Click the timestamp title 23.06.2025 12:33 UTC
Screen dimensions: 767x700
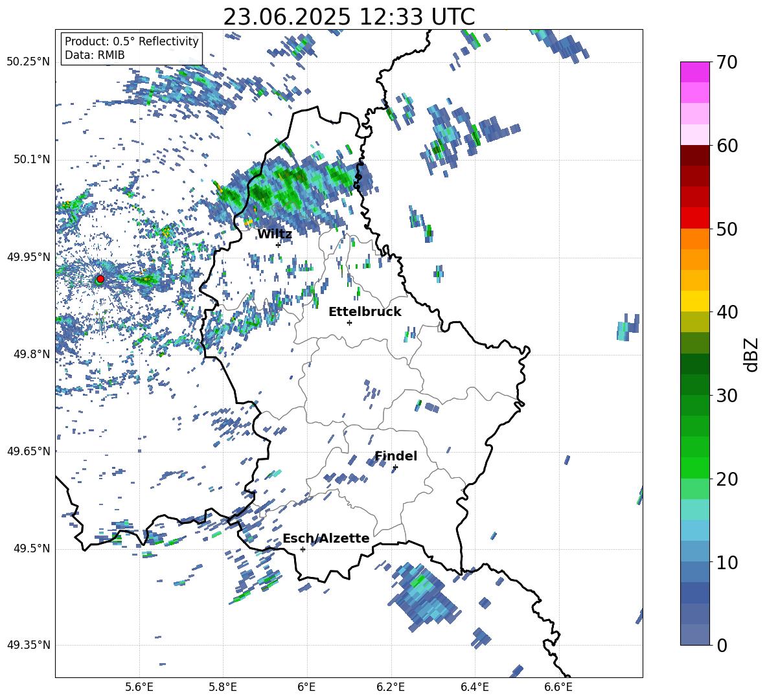(349, 17)
